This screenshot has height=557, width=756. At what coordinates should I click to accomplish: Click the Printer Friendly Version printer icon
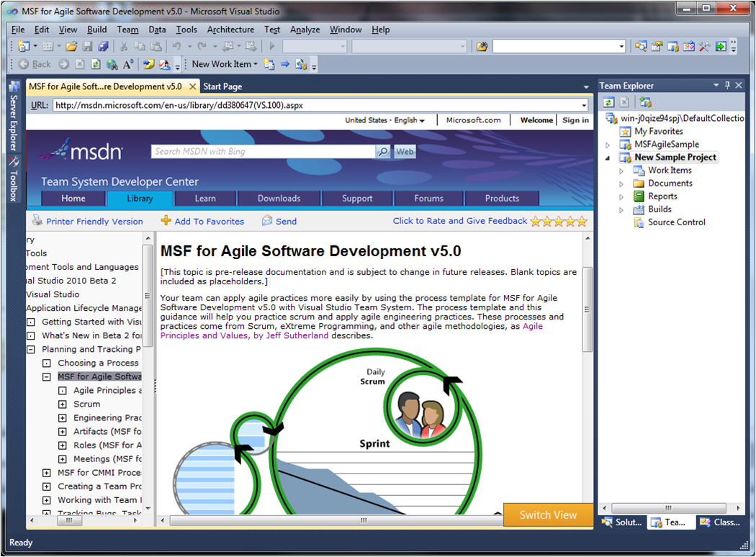click(37, 221)
